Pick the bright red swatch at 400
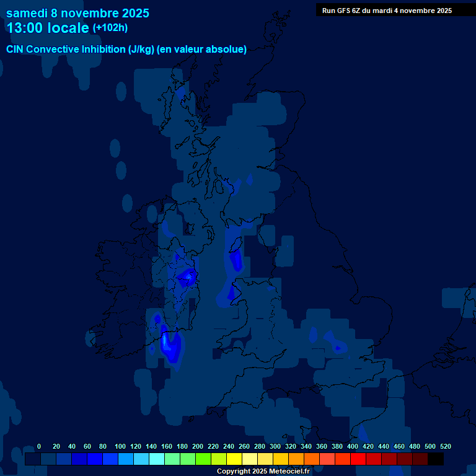The width and height of the screenshot is (476, 476). click(358, 459)
